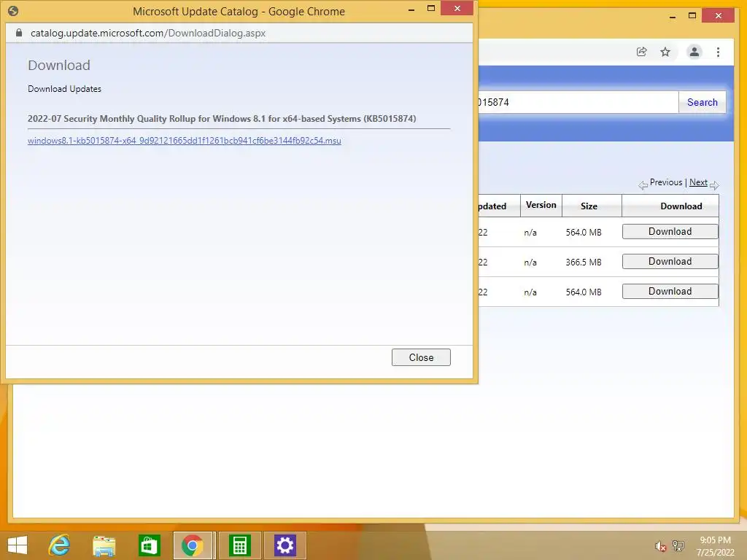Click the lock icon in dialog address bar
Screen dimensions: 747x560
[x=19, y=33]
